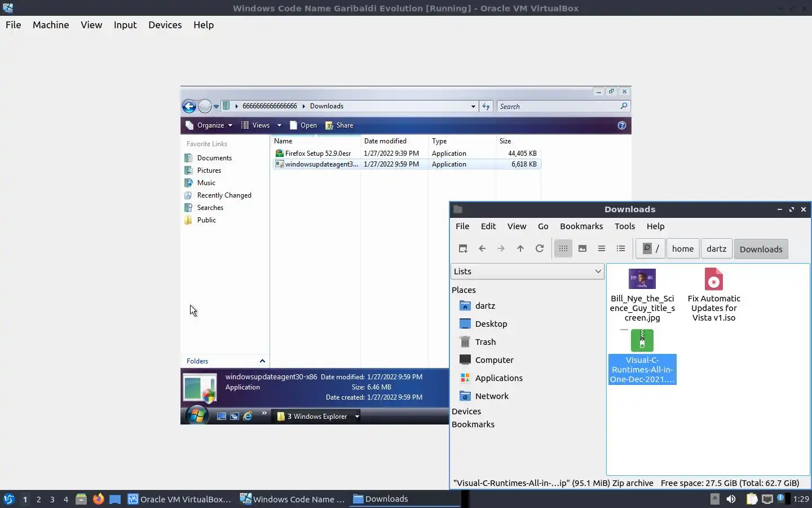812x508 pixels.
Task: Select the windowsupdateagent3... file row
Action: point(406,164)
